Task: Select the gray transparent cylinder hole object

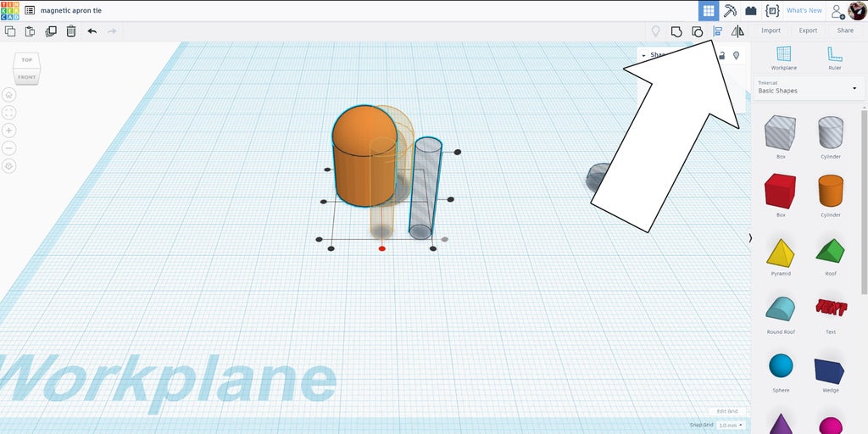Action: 426,188
